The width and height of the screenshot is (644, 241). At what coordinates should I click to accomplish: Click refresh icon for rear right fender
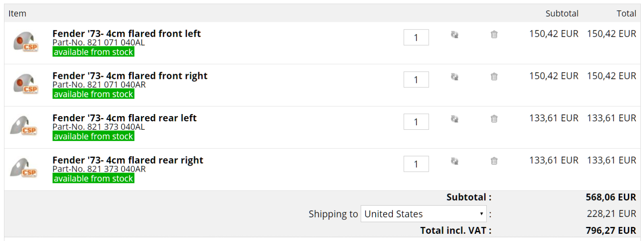coord(454,161)
